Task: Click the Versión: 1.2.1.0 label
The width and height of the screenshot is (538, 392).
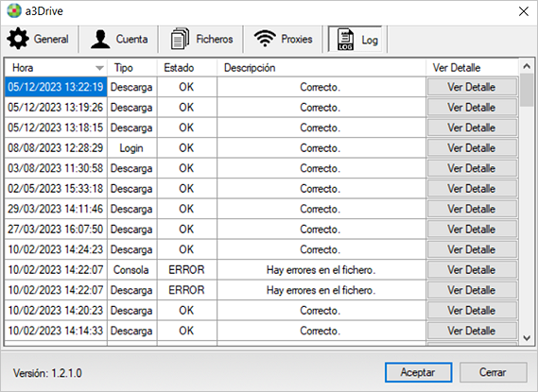Action: [x=47, y=373]
